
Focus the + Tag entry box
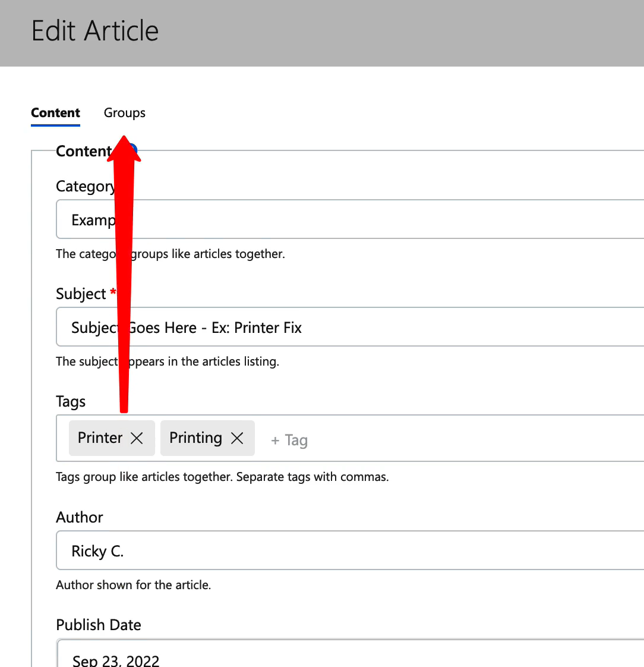click(356, 441)
